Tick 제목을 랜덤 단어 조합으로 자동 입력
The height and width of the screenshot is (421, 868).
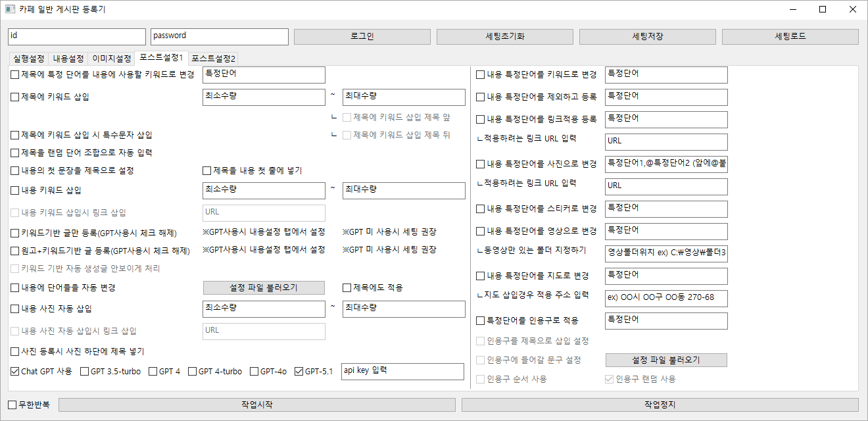pyautogui.click(x=15, y=153)
